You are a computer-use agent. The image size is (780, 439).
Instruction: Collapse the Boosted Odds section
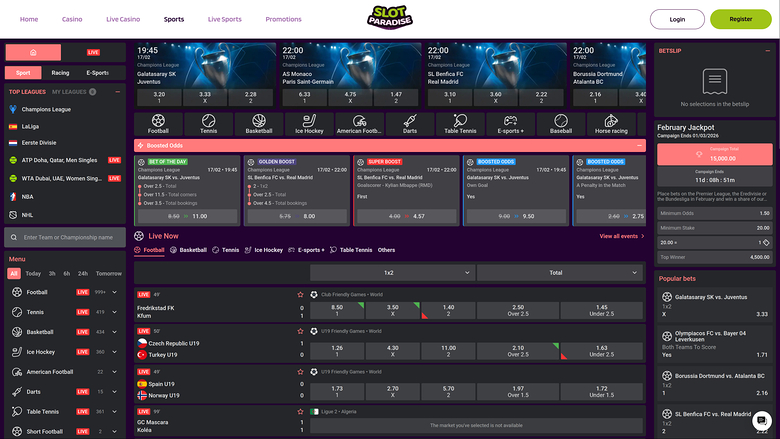point(639,146)
